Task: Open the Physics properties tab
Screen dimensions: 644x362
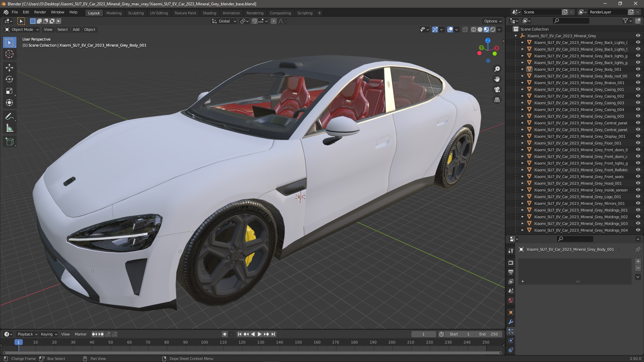Action: [x=511, y=341]
